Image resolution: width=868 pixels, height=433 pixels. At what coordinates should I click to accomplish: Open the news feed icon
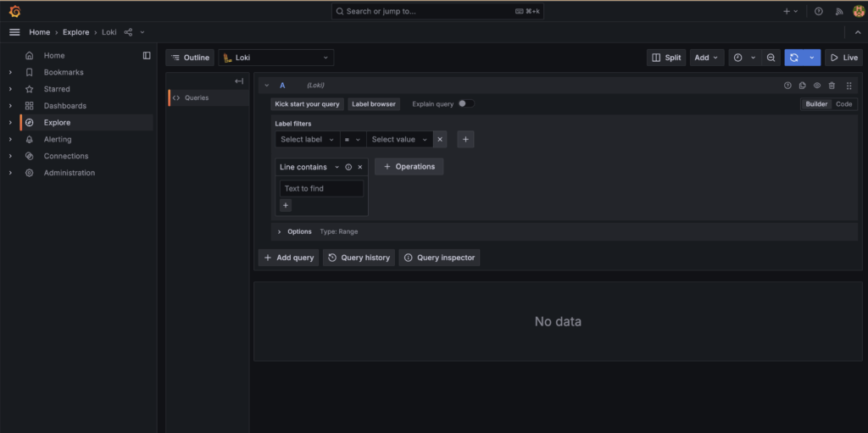839,11
